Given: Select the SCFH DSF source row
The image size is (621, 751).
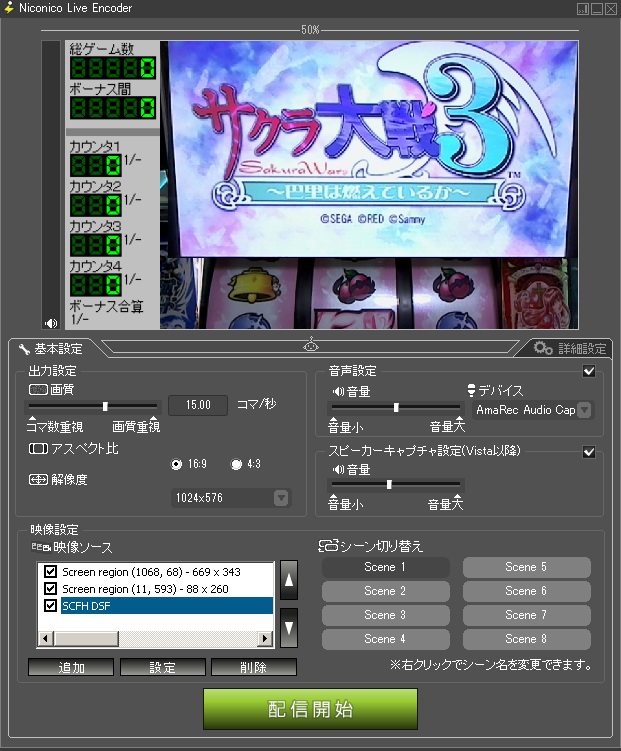Looking at the screenshot, I should (167, 605).
